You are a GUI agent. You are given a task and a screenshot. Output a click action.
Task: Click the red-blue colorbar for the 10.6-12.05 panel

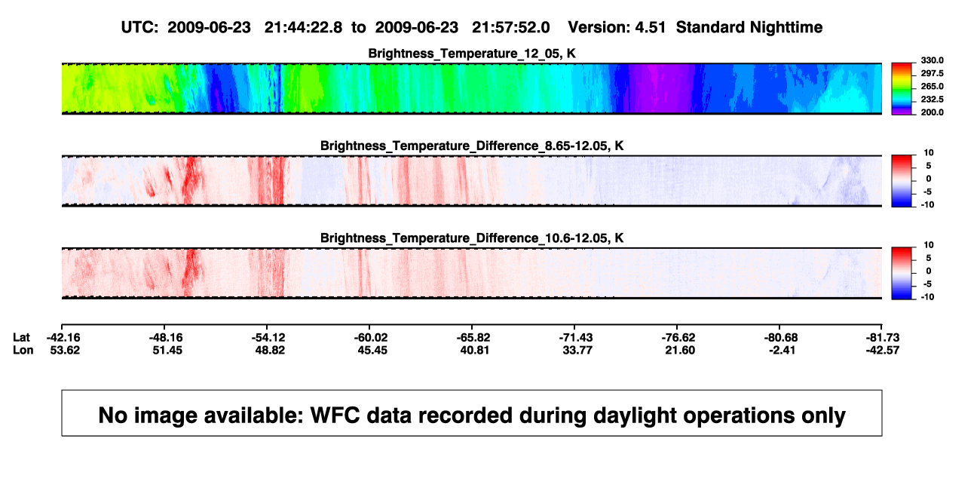902,274
